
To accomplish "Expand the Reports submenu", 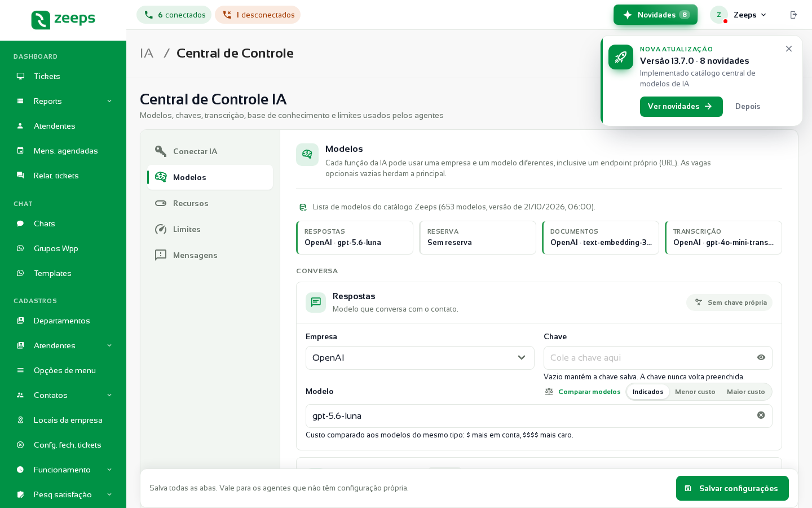I will [109, 101].
